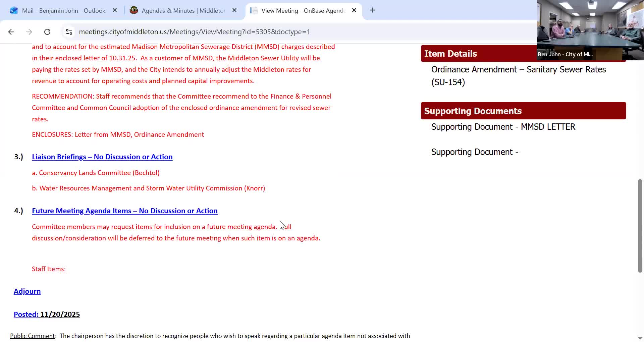Click 'a. Conservancy Lands Committee (Bechtol)' text

[x=96, y=173]
